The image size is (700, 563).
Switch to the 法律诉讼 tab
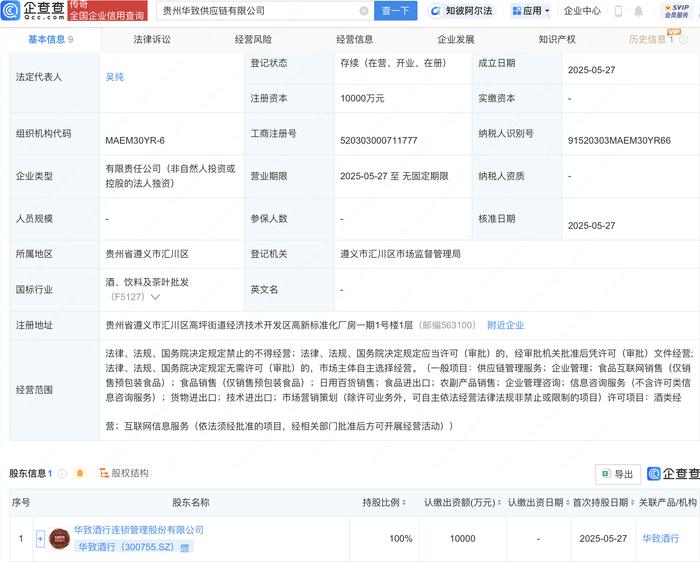pyautogui.click(x=152, y=40)
